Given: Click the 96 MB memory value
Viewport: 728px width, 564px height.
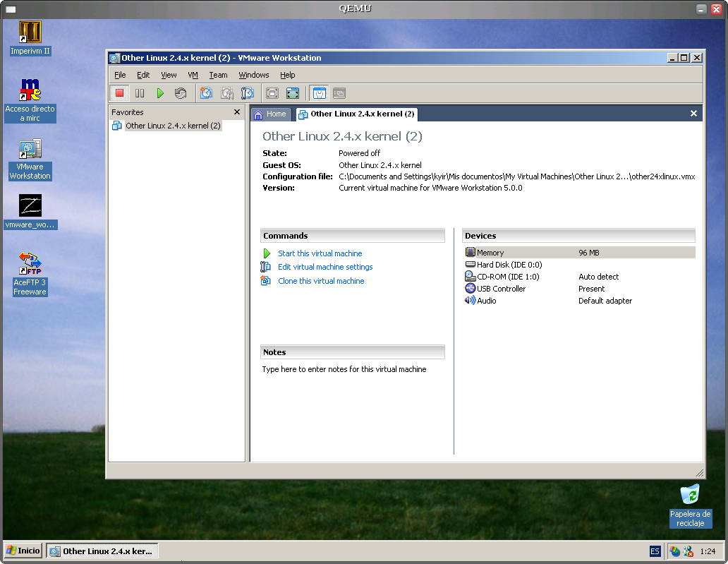Looking at the screenshot, I should coord(589,253).
